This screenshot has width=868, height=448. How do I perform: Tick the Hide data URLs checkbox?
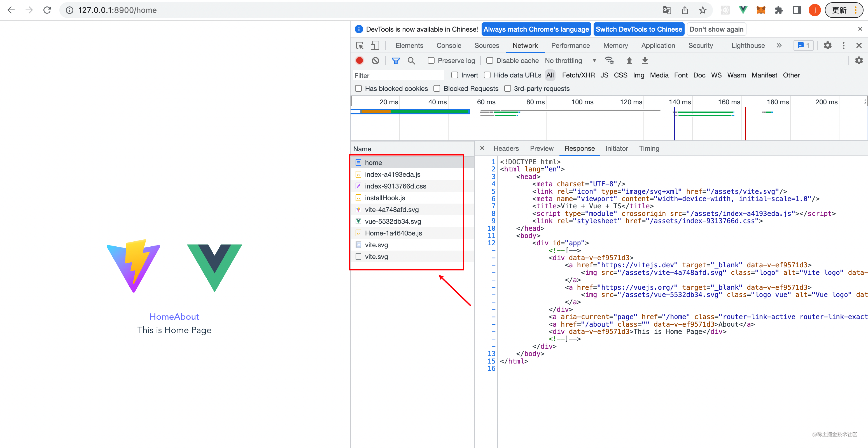[487, 75]
